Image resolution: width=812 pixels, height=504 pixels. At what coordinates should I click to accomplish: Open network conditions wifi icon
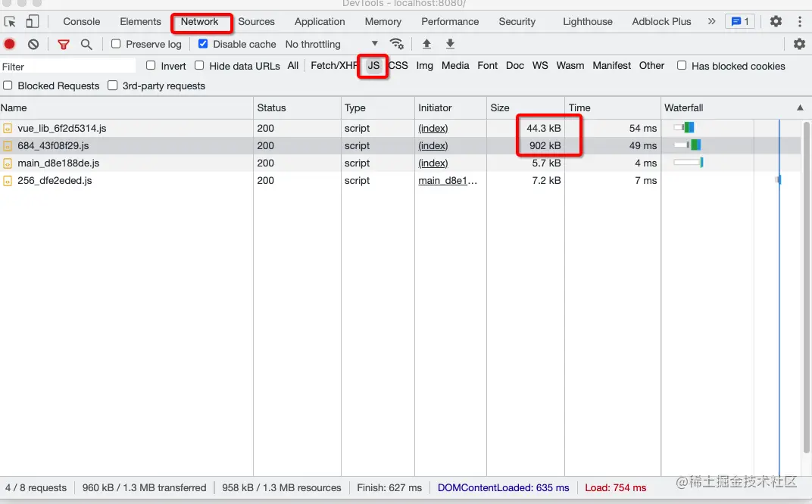pyautogui.click(x=397, y=44)
